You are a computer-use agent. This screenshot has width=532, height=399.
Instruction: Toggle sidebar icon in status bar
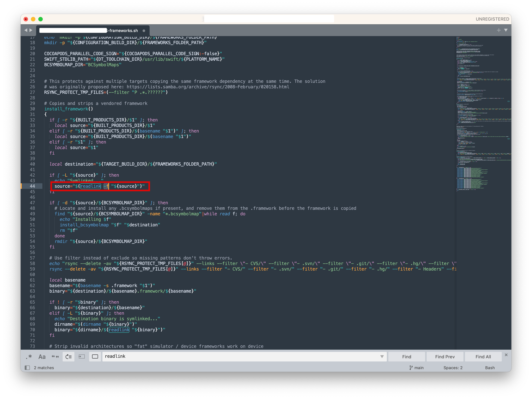pyautogui.click(x=27, y=368)
